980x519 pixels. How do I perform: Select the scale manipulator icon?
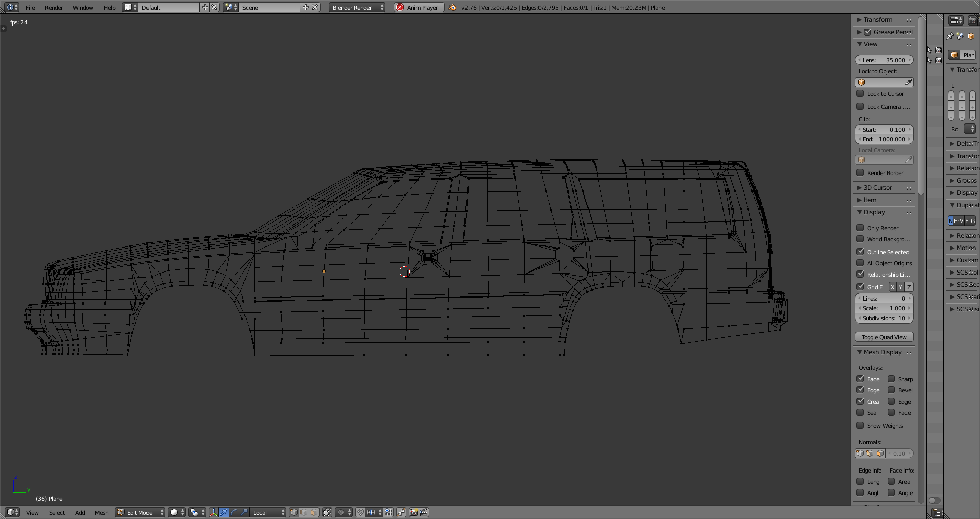click(x=244, y=512)
